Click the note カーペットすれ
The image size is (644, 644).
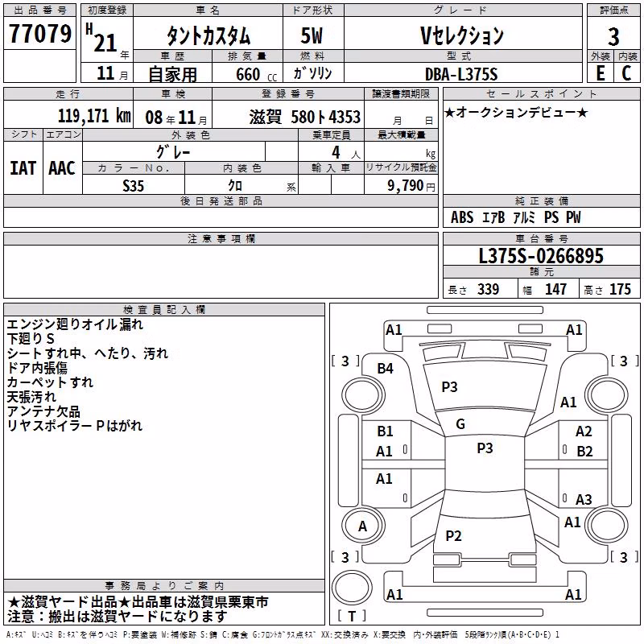click(x=50, y=382)
